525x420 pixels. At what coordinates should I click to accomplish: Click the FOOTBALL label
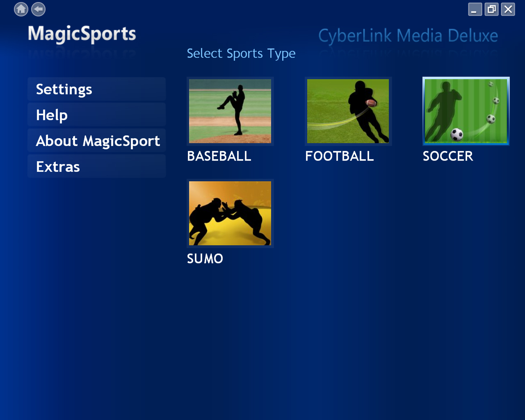coord(340,156)
